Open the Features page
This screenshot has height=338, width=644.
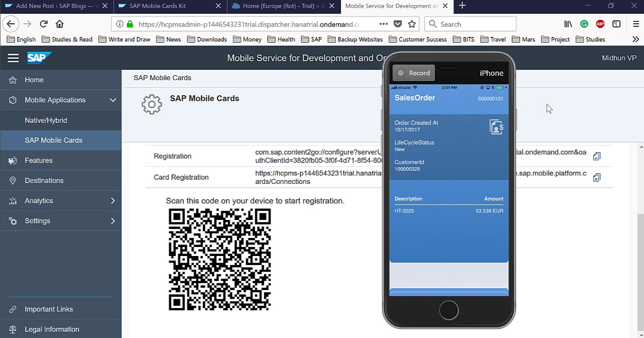(x=61, y=160)
